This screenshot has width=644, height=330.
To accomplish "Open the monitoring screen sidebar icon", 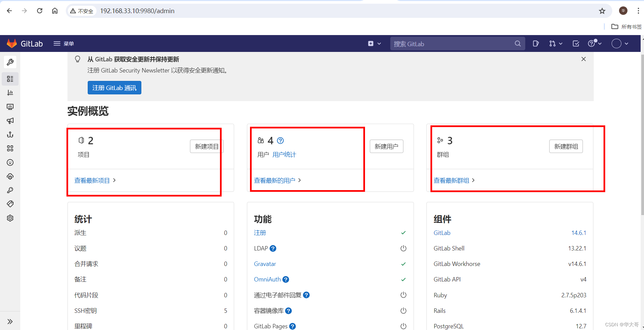I will (10, 107).
